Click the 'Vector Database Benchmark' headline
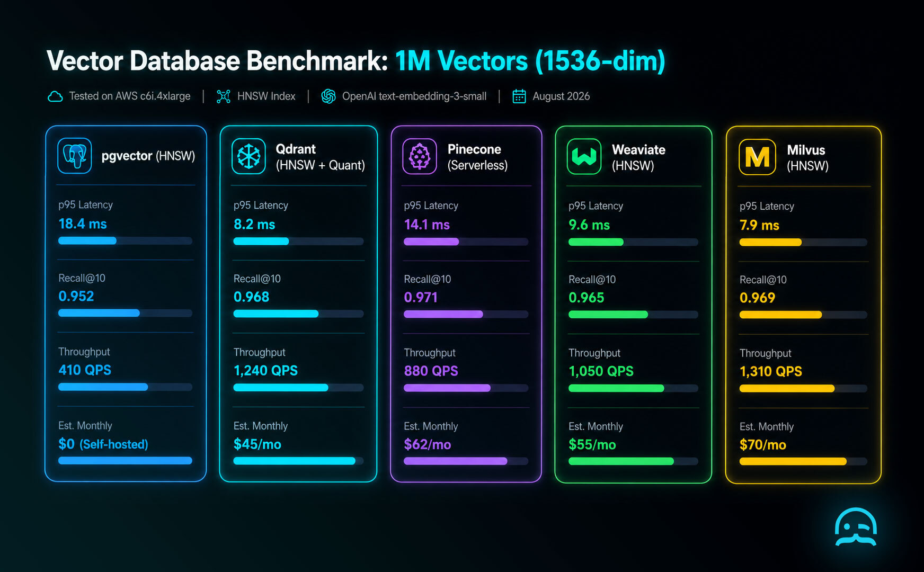The width and height of the screenshot is (924, 572). tap(217, 61)
